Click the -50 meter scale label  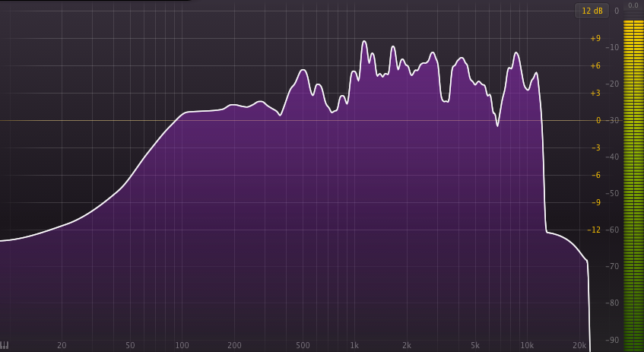[612, 193]
